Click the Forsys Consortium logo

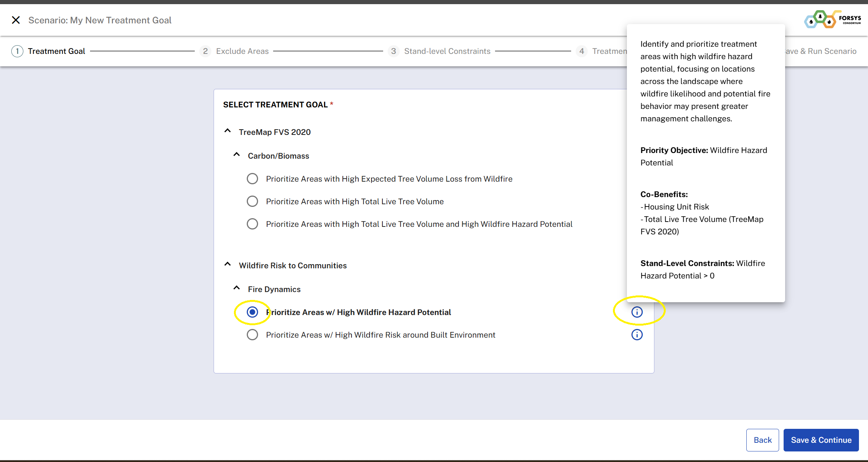833,20
